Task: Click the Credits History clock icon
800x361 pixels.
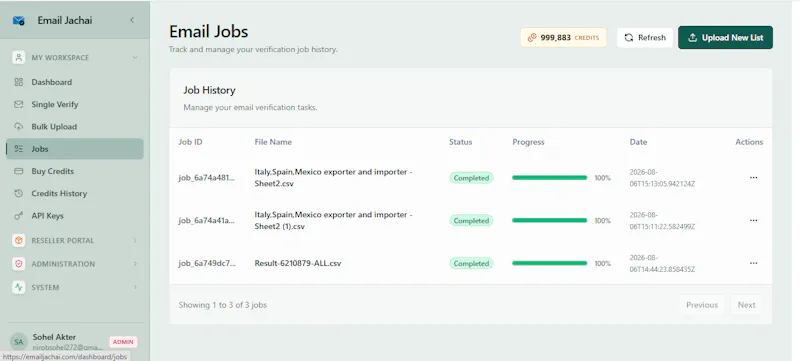Action: coord(19,193)
